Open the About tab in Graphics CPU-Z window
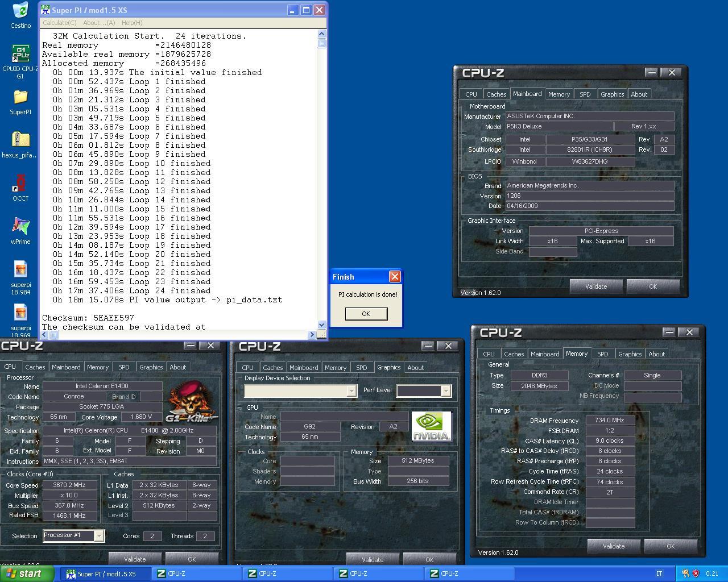The width and height of the screenshot is (728, 582). (x=415, y=368)
